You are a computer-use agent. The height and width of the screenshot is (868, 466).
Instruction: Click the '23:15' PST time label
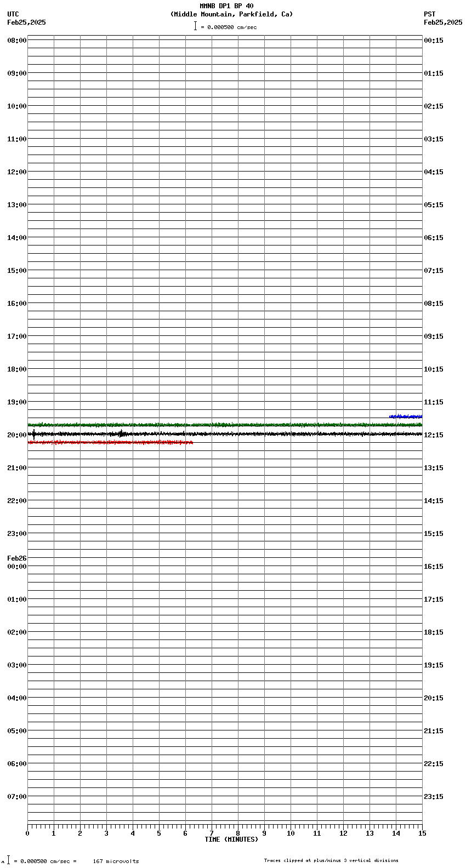[x=434, y=797]
